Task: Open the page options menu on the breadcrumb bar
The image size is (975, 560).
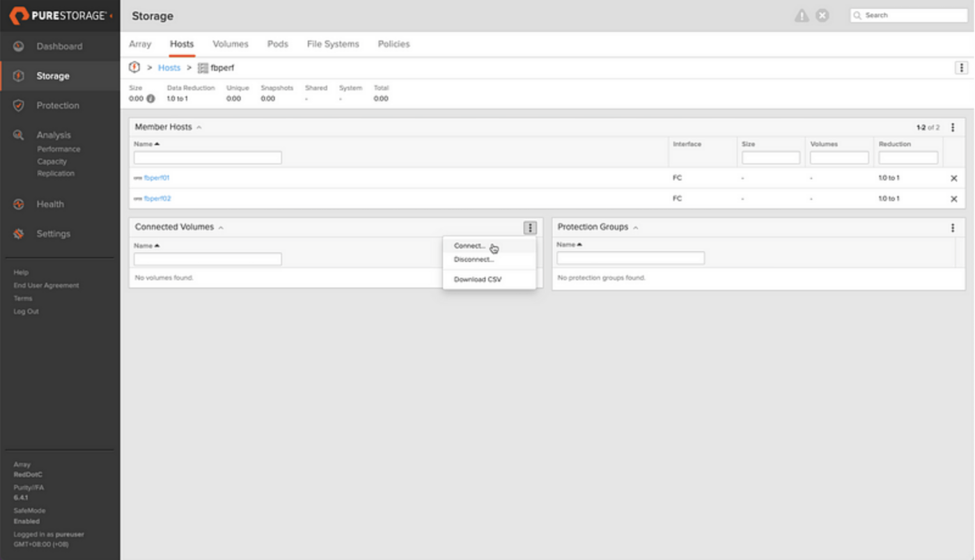Action: (961, 68)
